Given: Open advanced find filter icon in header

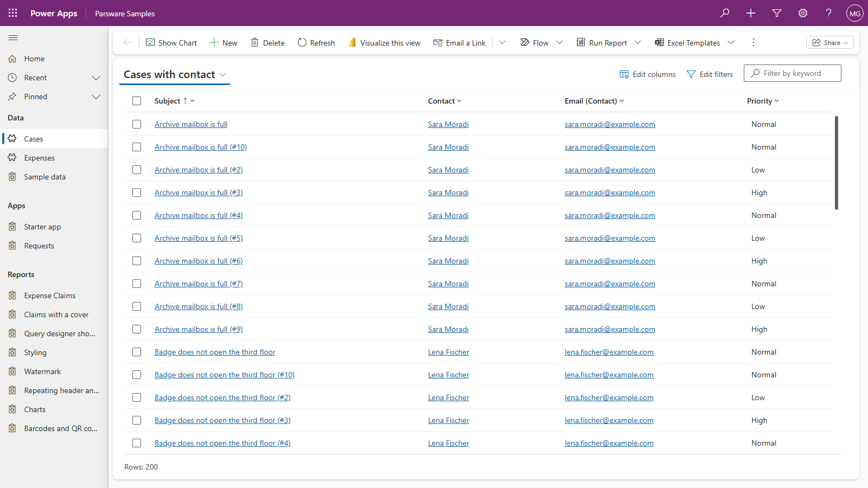Looking at the screenshot, I should coord(777,13).
